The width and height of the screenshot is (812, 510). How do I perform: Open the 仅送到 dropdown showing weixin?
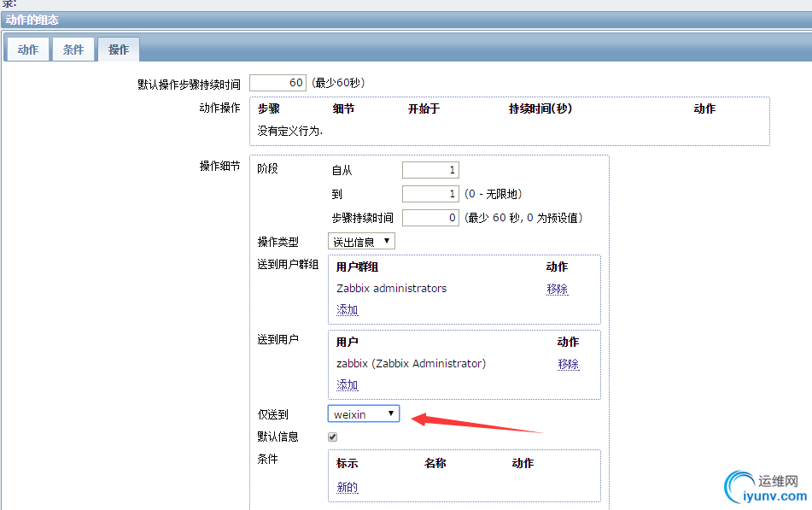pyautogui.click(x=364, y=414)
